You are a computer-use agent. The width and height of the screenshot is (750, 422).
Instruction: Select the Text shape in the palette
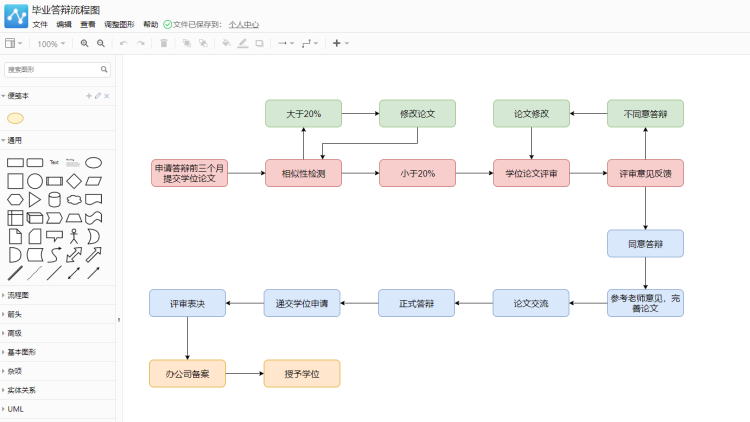54,162
